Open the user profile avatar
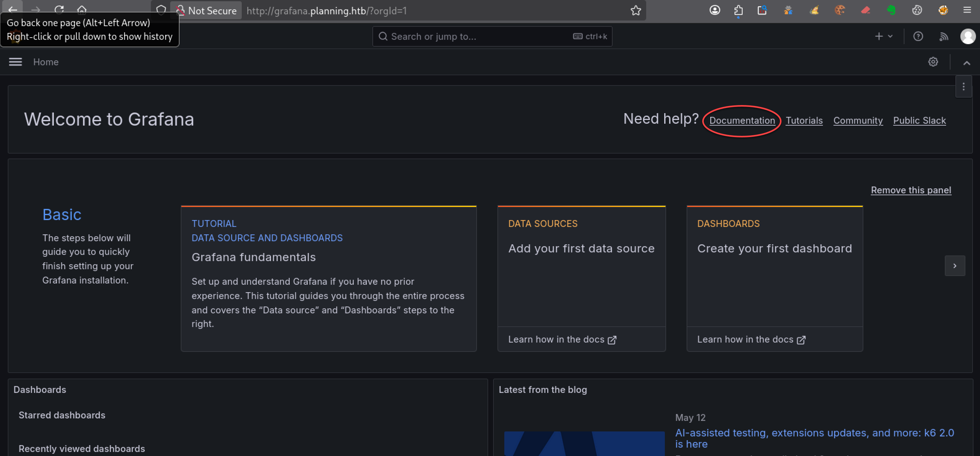980x456 pixels. pyautogui.click(x=968, y=36)
